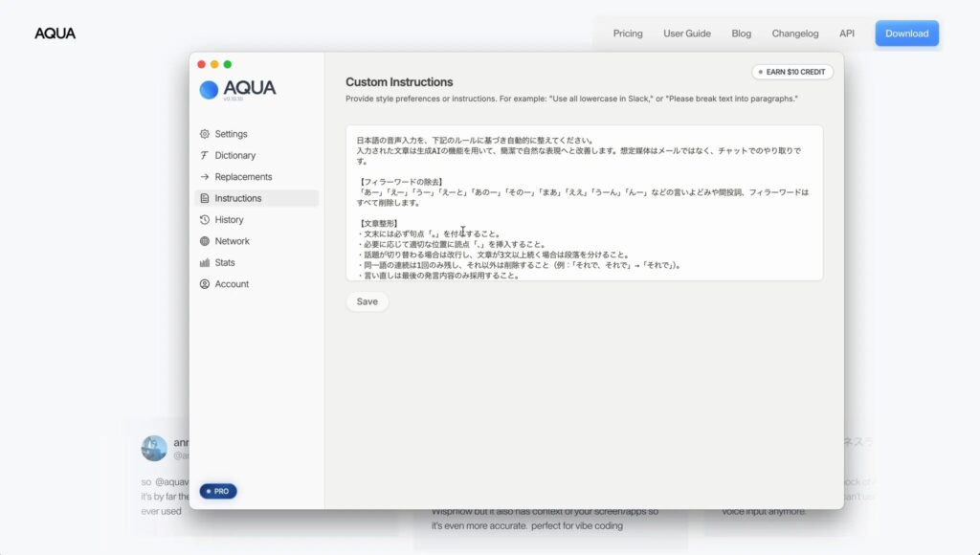
Task: Go to the Blog page
Action: coord(742,33)
